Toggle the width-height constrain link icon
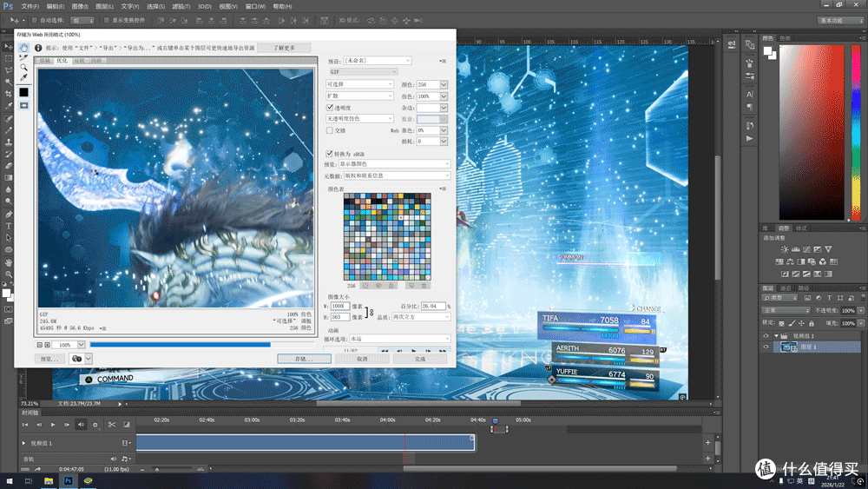868x489 pixels. [371, 313]
